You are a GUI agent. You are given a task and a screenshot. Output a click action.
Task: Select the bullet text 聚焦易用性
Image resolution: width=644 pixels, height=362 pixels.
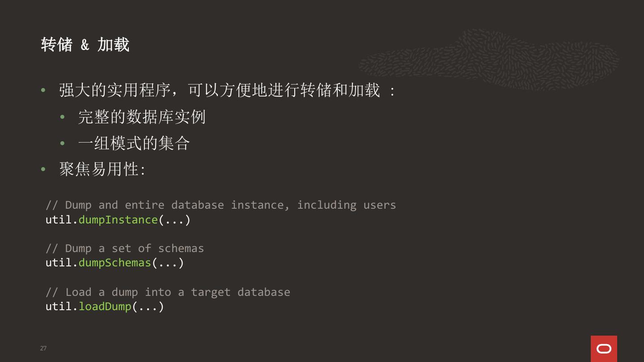[x=102, y=169]
